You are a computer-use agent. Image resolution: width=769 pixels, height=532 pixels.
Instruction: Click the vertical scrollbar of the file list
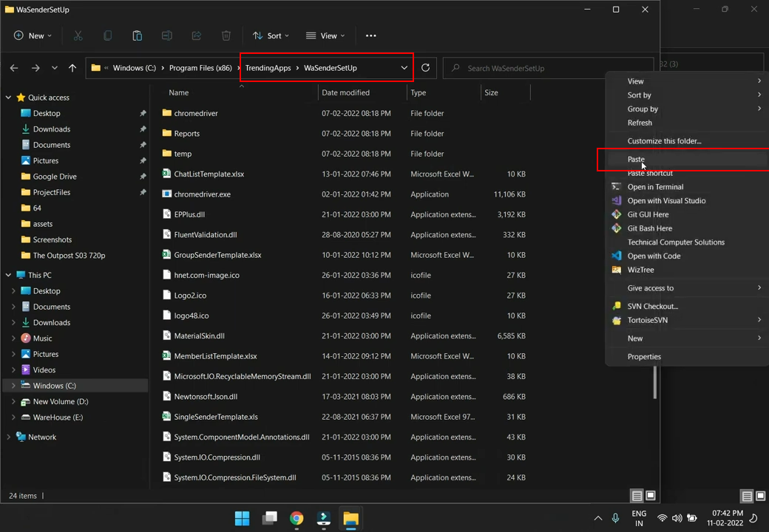tap(654, 383)
